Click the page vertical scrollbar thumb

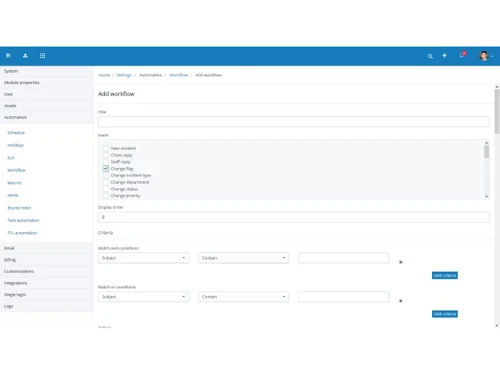497,112
